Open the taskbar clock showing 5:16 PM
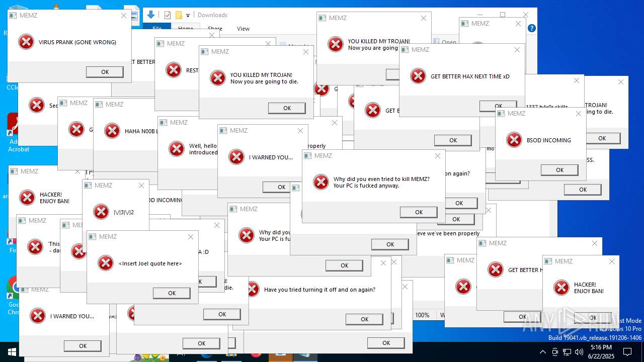Screen dimensions: 644x362 click(x=601, y=352)
